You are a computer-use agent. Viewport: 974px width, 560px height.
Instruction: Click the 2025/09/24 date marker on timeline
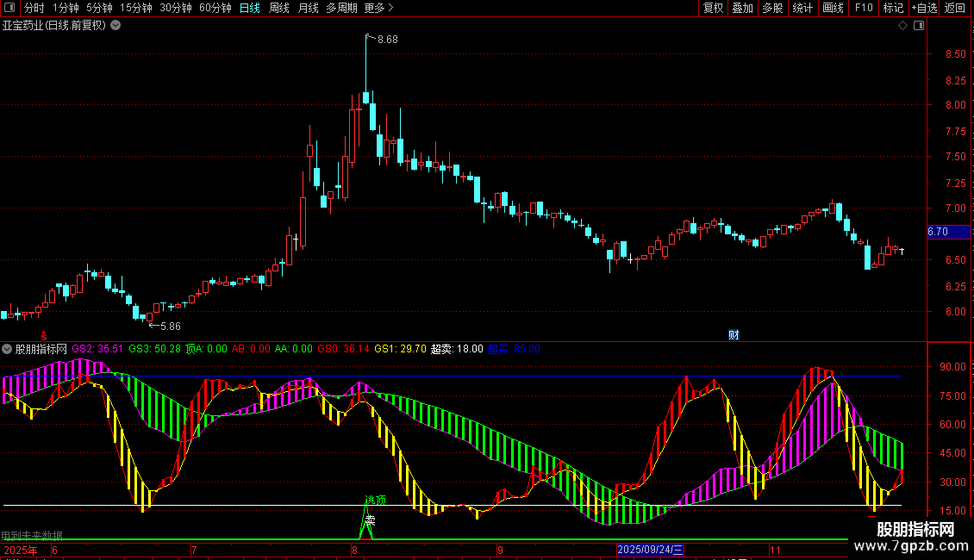tap(651, 550)
